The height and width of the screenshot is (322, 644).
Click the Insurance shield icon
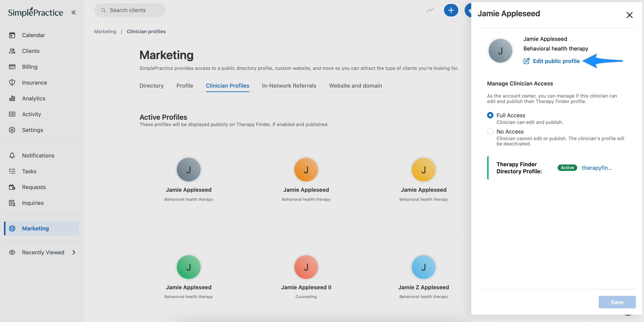pos(12,82)
